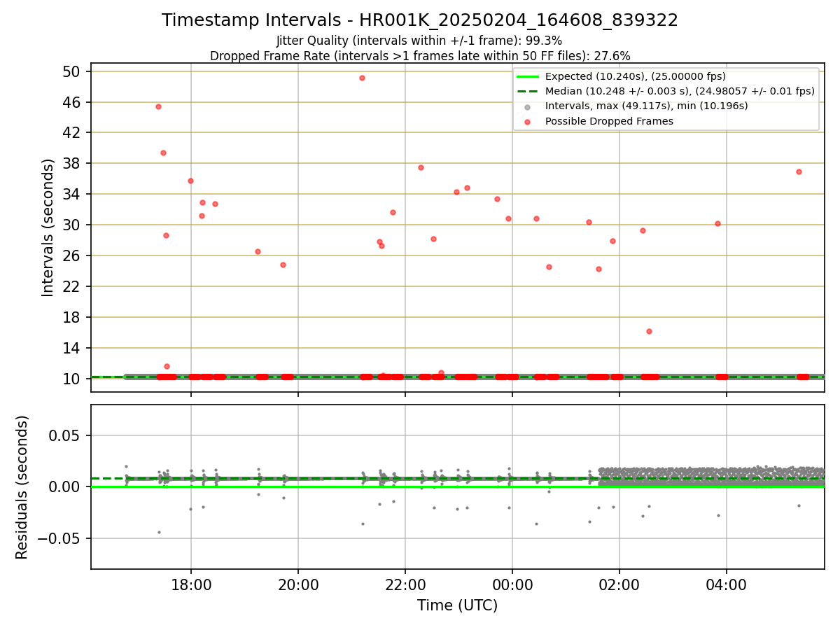Image resolution: width=840 pixels, height=630 pixels.
Task: Select the lowest residual point near −0.045
Action: 159,532
